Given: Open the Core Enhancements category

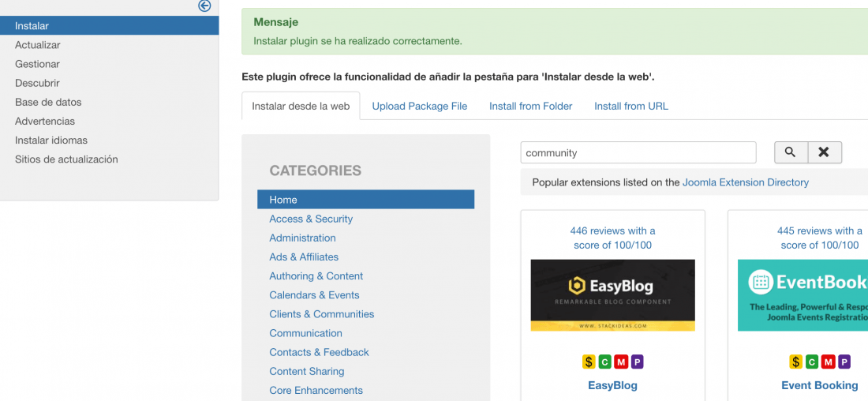Looking at the screenshot, I should 316,391.
